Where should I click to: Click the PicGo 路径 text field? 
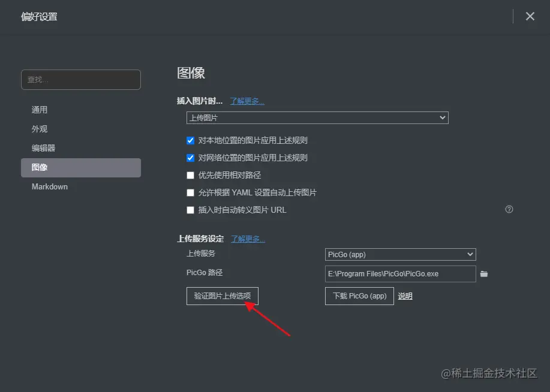[x=400, y=274]
